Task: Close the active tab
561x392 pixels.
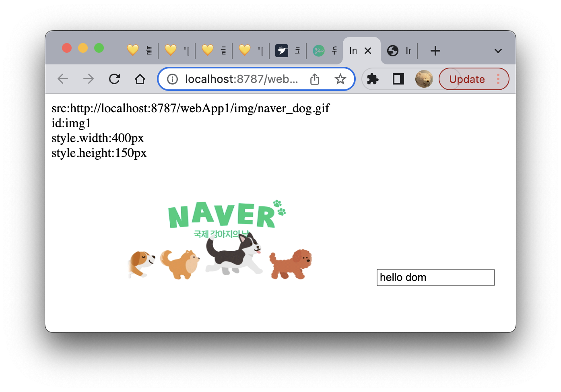Action: tap(368, 51)
